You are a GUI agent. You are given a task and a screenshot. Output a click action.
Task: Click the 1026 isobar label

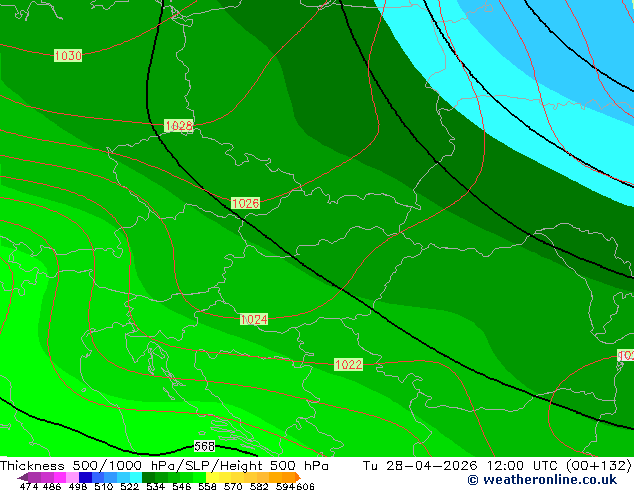[x=245, y=203]
